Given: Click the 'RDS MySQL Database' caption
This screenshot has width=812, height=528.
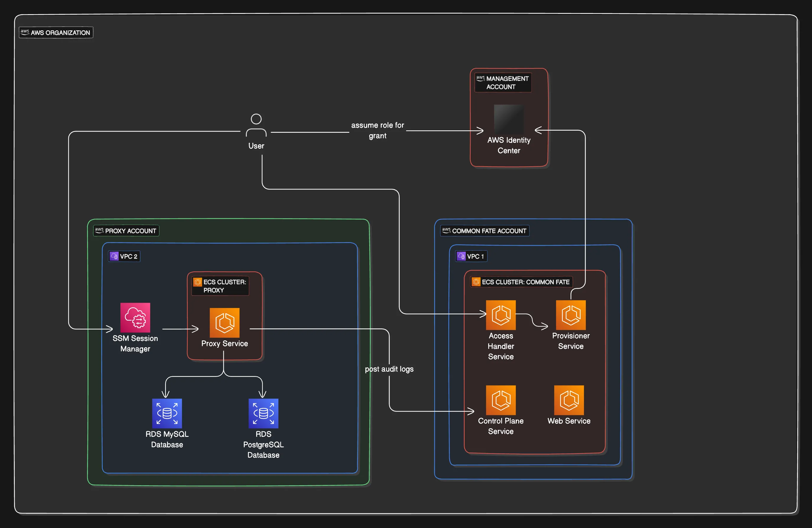Looking at the screenshot, I should (167, 440).
